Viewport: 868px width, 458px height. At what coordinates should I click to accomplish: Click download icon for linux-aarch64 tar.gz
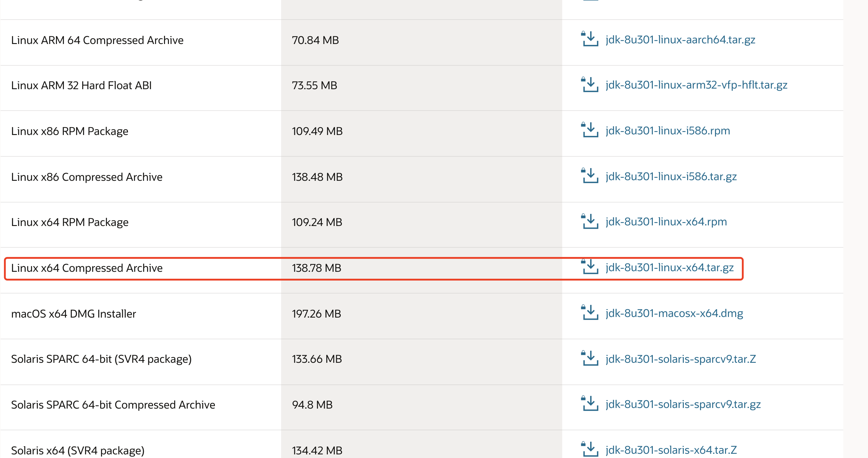590,39
